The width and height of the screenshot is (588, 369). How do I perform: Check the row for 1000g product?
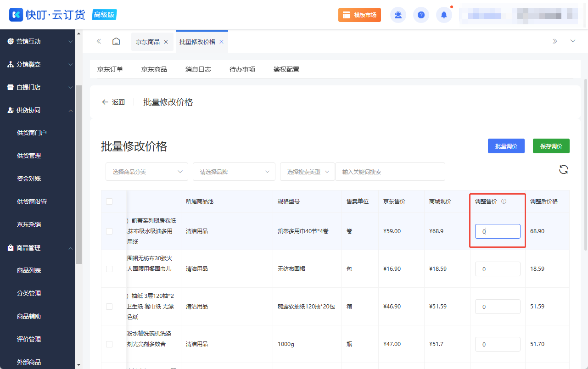point(109,344)
